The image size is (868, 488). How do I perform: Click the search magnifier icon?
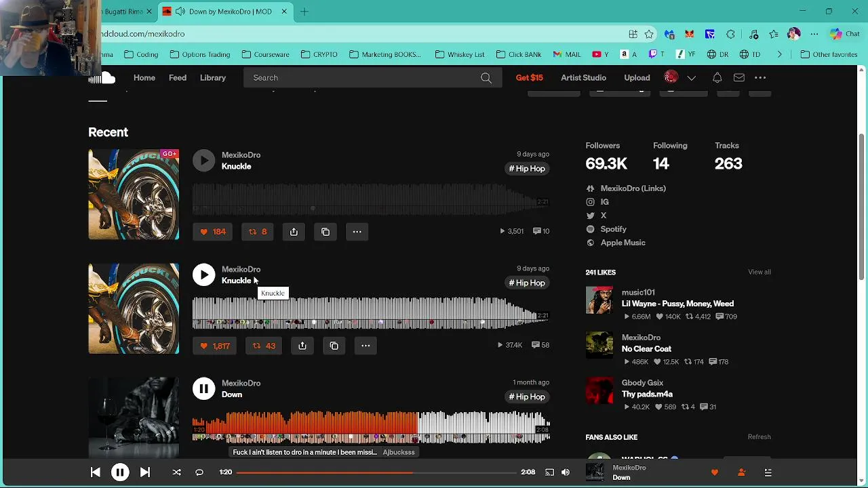[x=486, y=78]
